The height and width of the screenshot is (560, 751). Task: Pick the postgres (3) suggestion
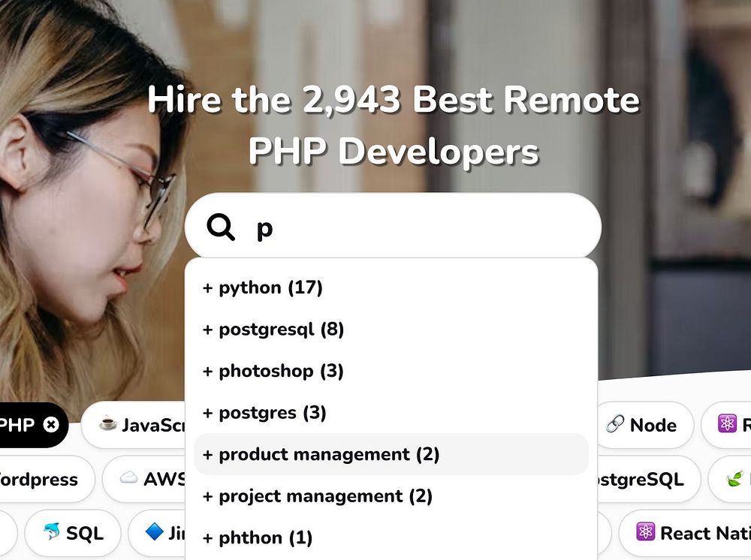click(x=391, y=413)
